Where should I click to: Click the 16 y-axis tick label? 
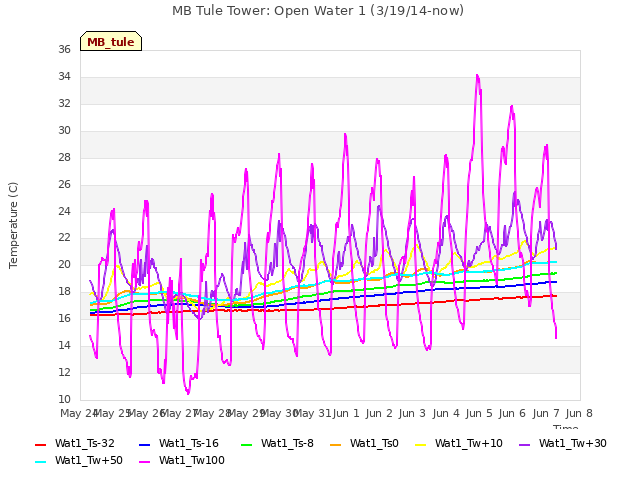(64, 318)
